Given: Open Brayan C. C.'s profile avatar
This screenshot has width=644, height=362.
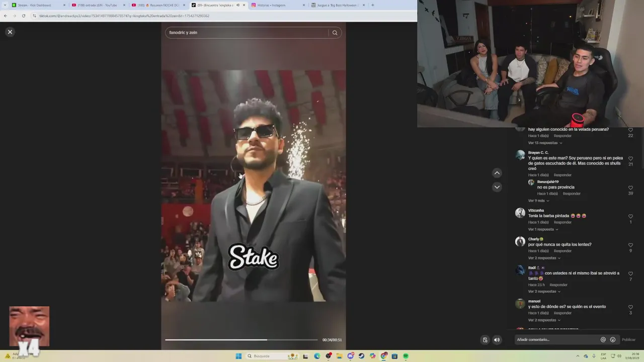Looking at the screenshot, I should tap(520, 155).
